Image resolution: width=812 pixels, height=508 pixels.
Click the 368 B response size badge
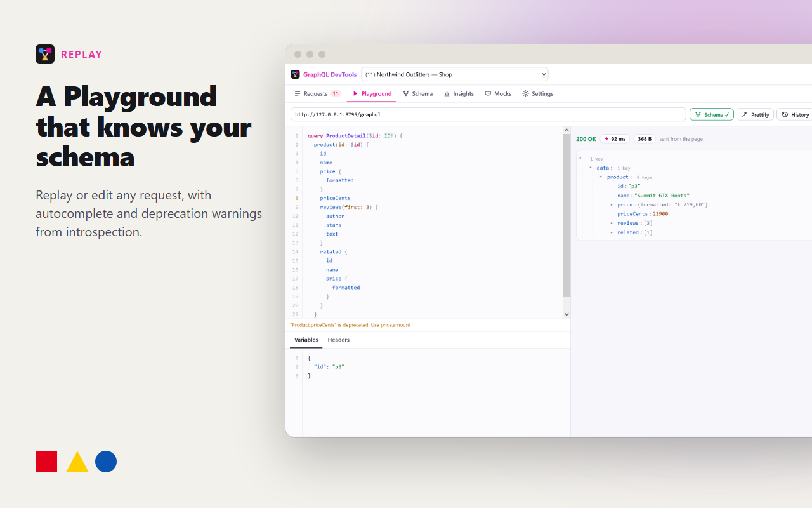point(645,139)
